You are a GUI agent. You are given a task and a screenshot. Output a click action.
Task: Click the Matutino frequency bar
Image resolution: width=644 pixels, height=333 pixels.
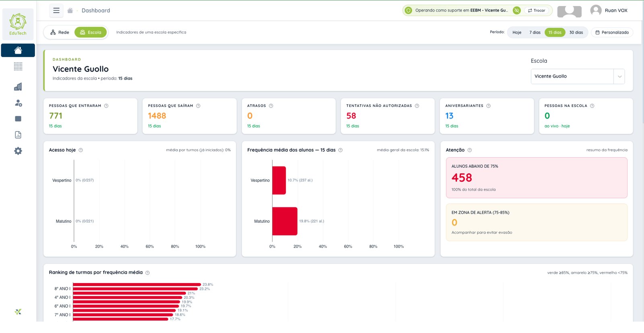pyautogui.click(x=285, y=221)
